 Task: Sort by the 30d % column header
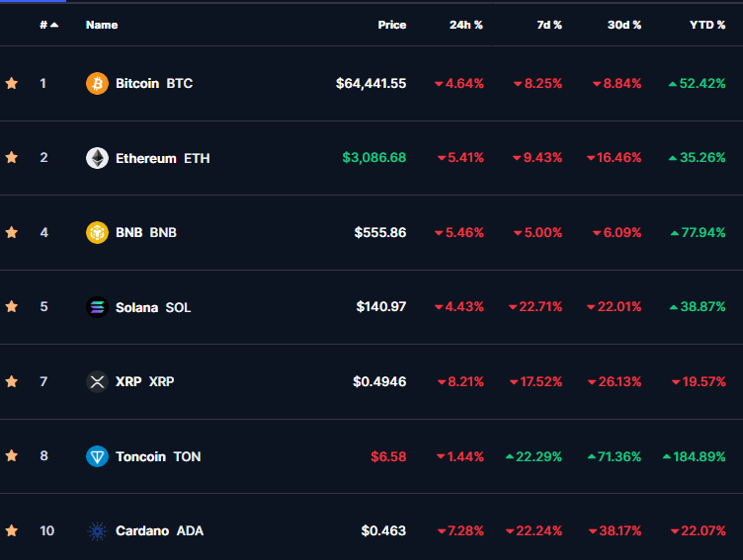click(623, 25)
